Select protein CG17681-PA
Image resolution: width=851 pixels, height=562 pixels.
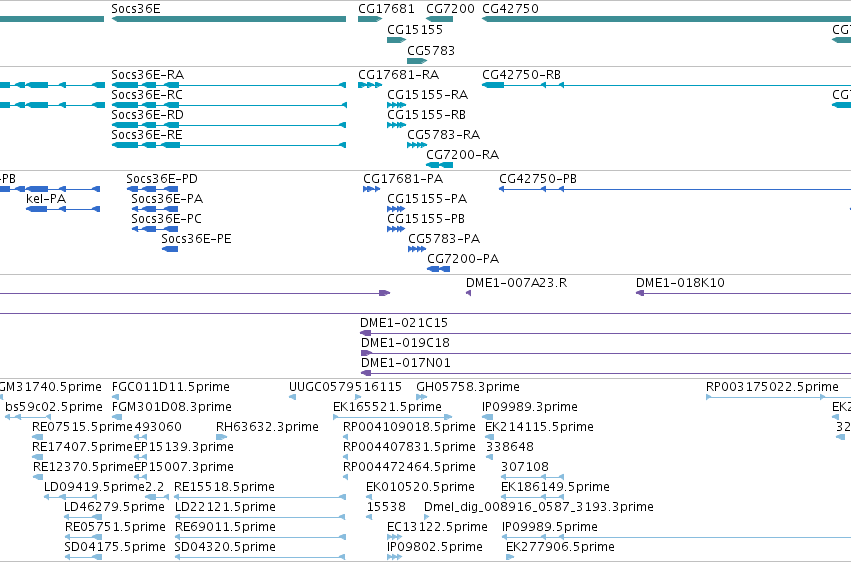point(371,189)
